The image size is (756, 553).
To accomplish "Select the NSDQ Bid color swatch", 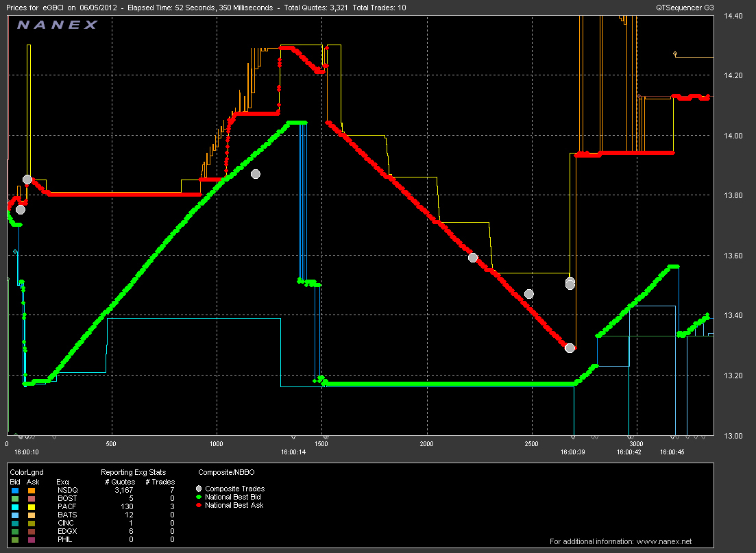I will (15, 491).
